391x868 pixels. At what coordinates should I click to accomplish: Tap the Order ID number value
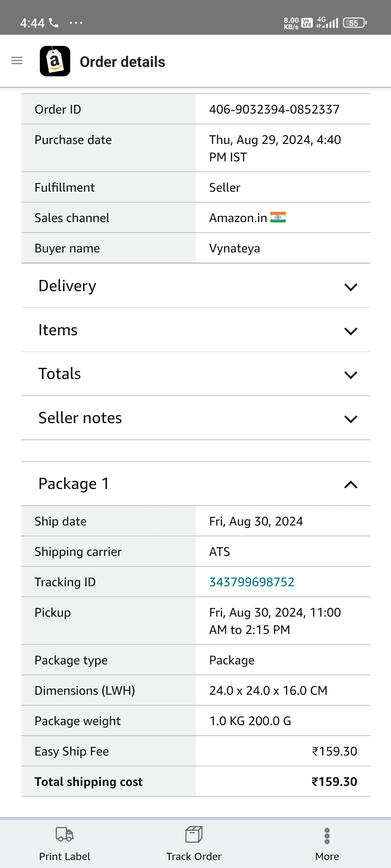click(x=274, y=109)
